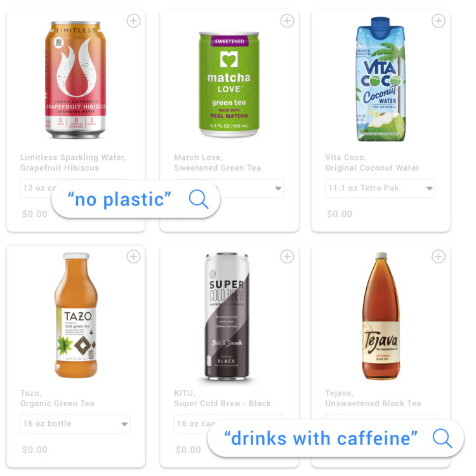Add Limitless Sparkling Water with plus icon
Image resolution: width=476 pixels, height=476 pixels.
[x=133, y=21]
